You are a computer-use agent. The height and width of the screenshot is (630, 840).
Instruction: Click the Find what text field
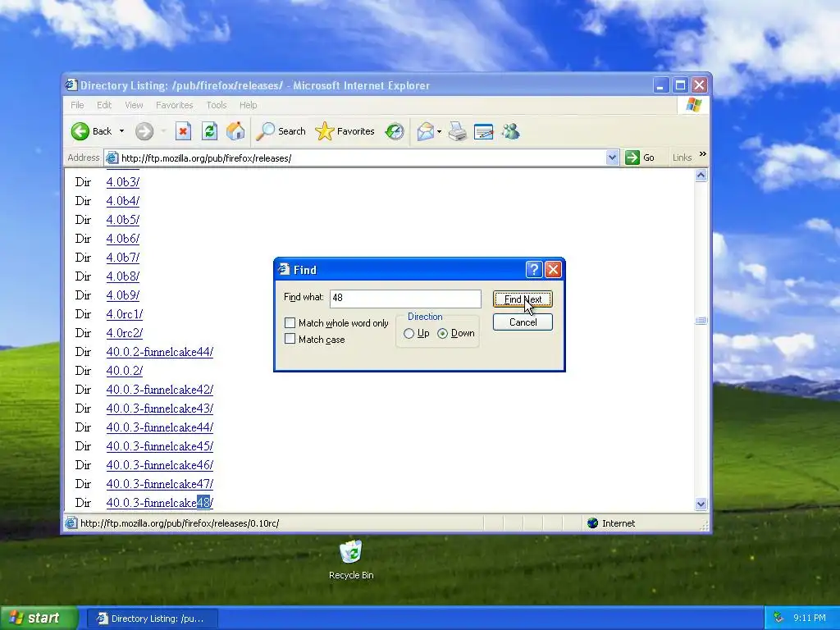click(405, 298)
